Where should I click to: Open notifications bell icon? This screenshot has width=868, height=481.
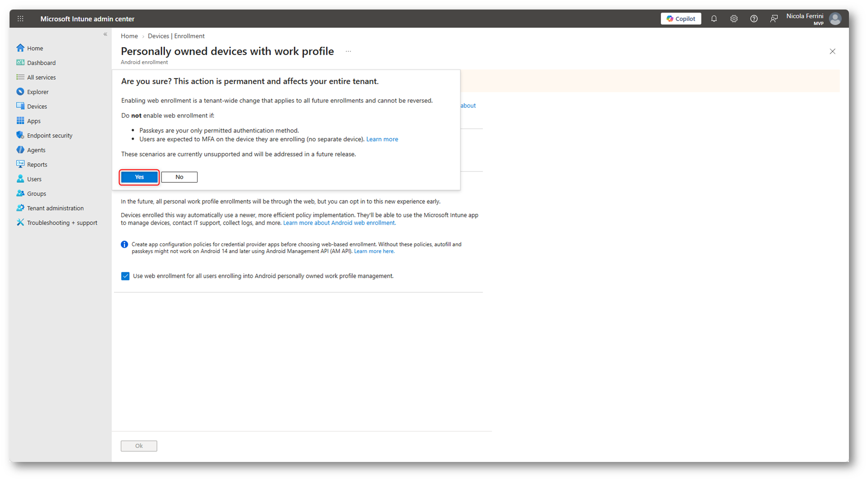[x=714, y=19]
